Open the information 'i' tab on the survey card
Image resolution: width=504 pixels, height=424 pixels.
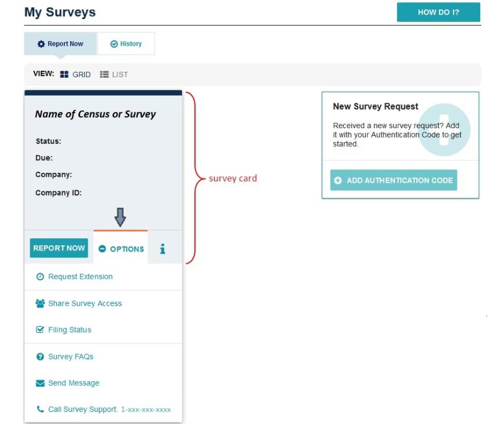pyautogui.click(x=163, y=248)
